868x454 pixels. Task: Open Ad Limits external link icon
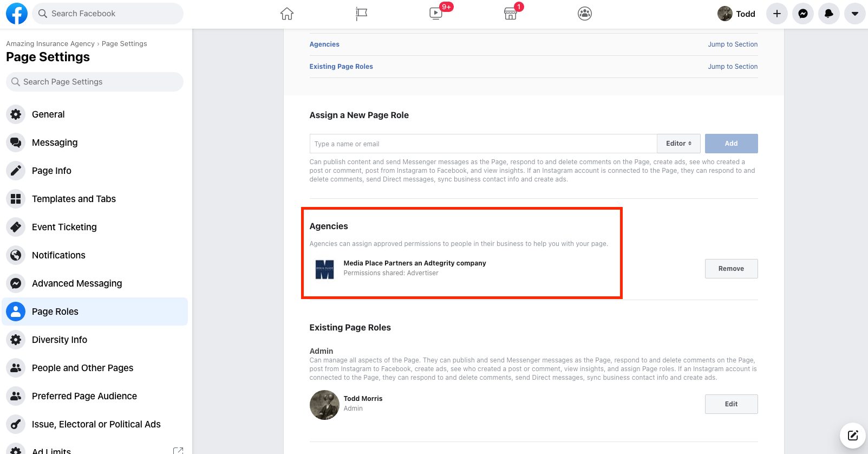pos(178,451)
